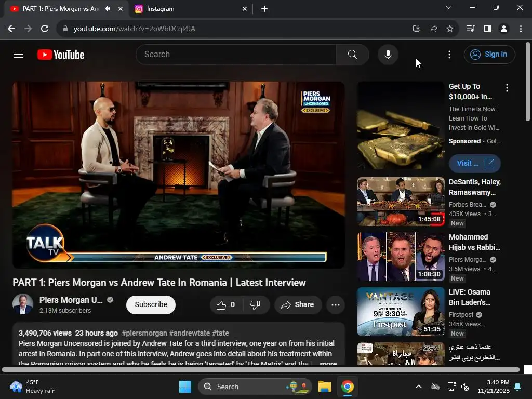Open the notifications bell icon
The image size is (532, 399).
(518, 387)
